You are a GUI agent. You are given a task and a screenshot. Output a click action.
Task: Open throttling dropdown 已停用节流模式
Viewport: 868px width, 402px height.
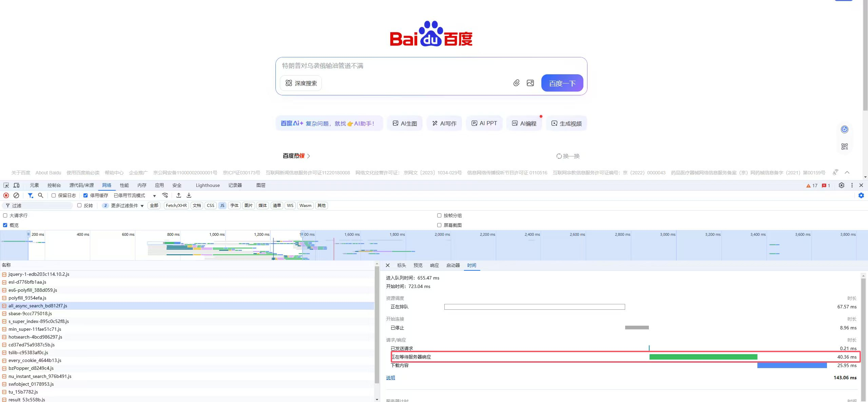point(135,195)
